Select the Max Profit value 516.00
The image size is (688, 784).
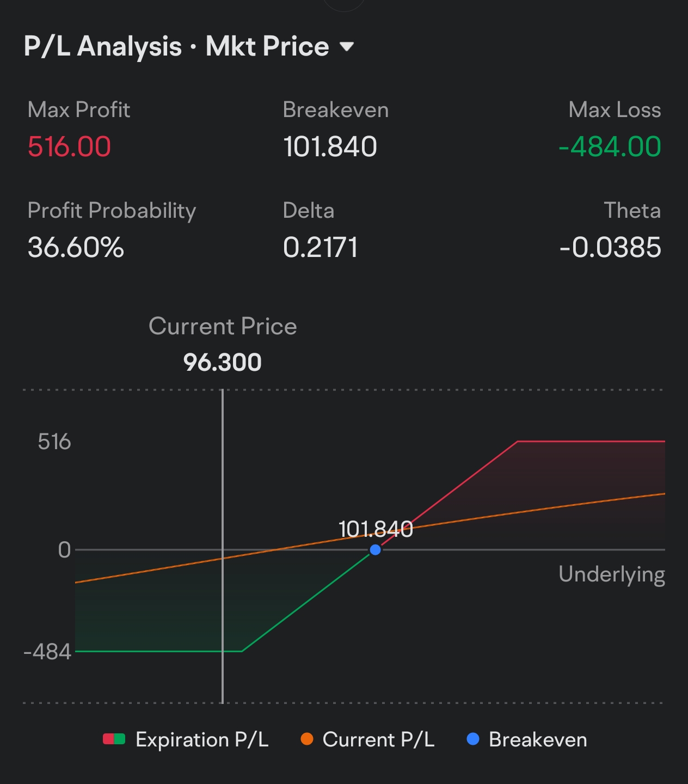tap(69, 147)
